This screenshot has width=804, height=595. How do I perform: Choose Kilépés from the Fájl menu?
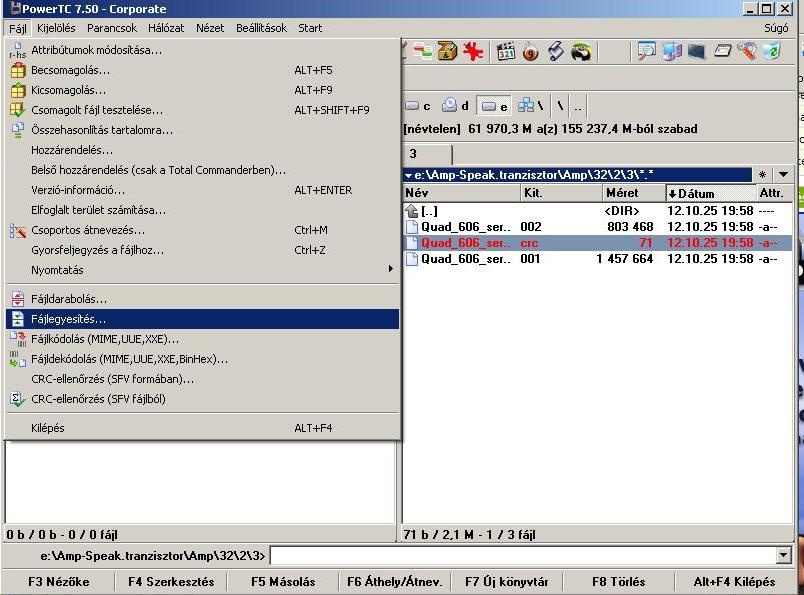(x=203, y=428)
